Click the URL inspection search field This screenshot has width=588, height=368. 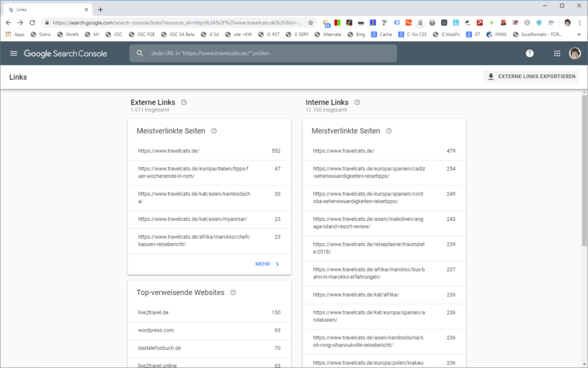point(263,54)
